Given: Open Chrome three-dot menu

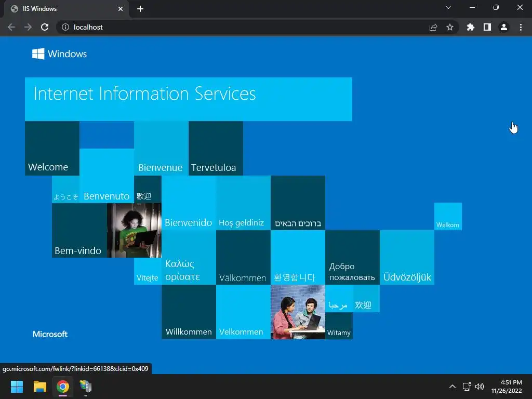Looking at the screenshot, I should [x=521, y=27].
